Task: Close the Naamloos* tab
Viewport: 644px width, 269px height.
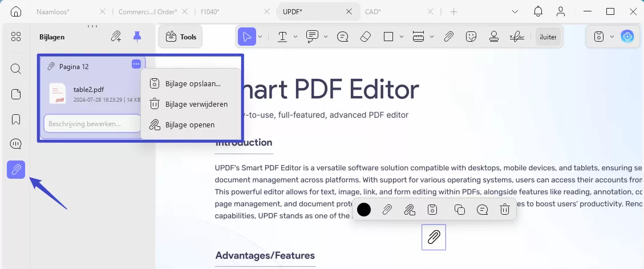Action: [103, 11]
